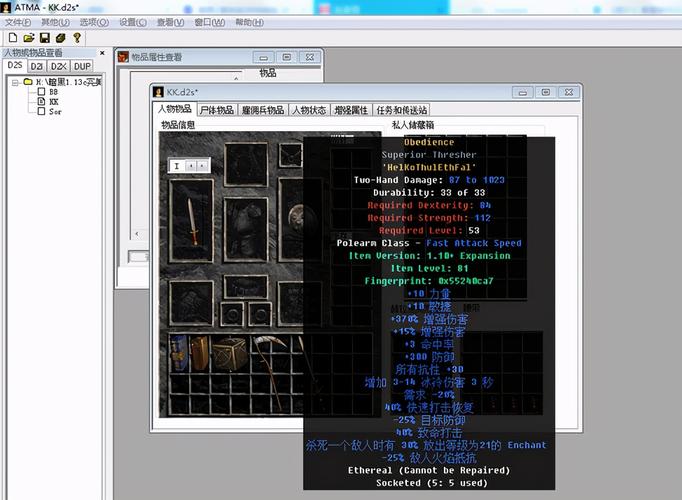
Task: Switch to the D2I tab
Action: 37,66
